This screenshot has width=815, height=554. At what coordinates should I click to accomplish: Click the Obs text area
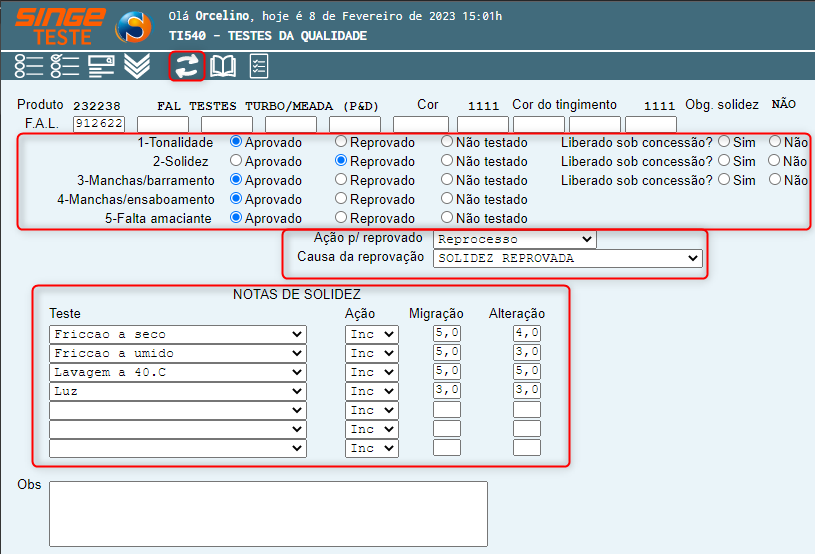[x=268, y=514]
